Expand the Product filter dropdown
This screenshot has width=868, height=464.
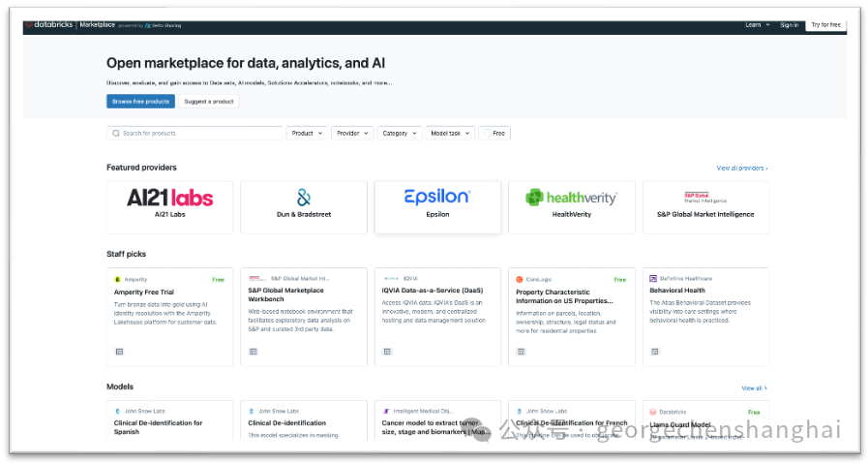[x=306, y=133]
